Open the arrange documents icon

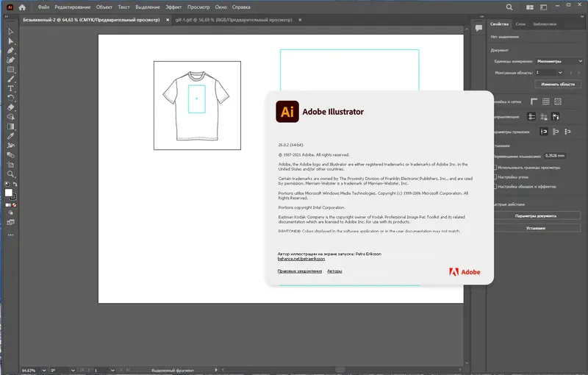[x=529, y=7]
